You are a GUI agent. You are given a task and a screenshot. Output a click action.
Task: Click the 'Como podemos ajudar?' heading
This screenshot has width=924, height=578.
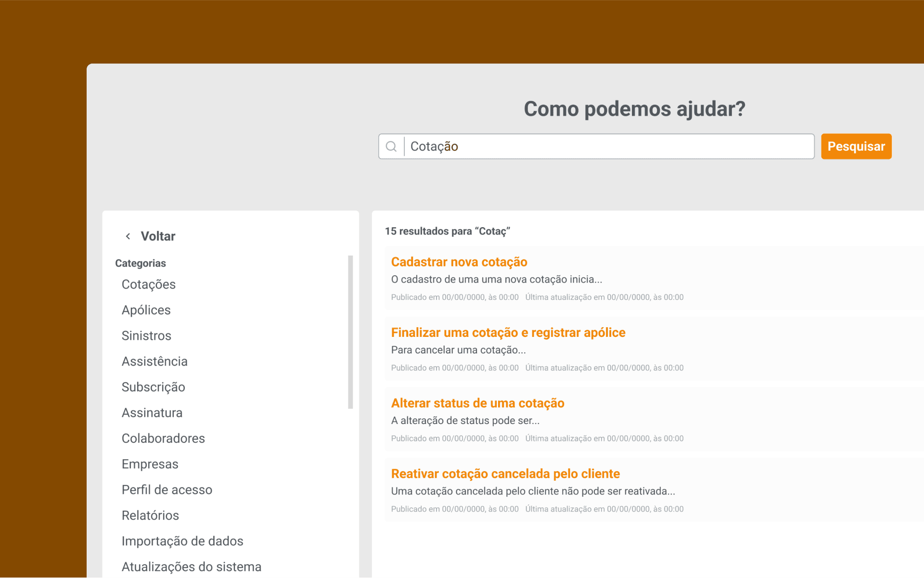pyautogui.click(x=634, y=109)
